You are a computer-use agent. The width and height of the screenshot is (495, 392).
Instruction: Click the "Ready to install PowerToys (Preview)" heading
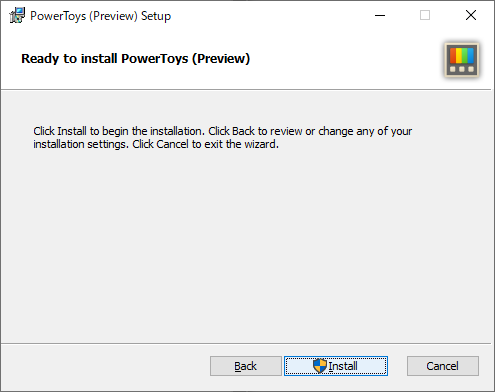pos(136,59)
